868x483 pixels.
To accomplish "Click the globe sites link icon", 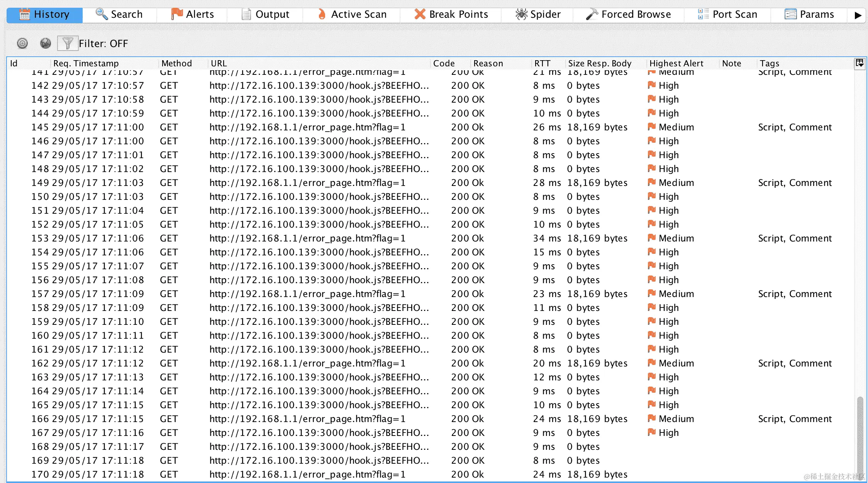I will (x=46, y=43).
